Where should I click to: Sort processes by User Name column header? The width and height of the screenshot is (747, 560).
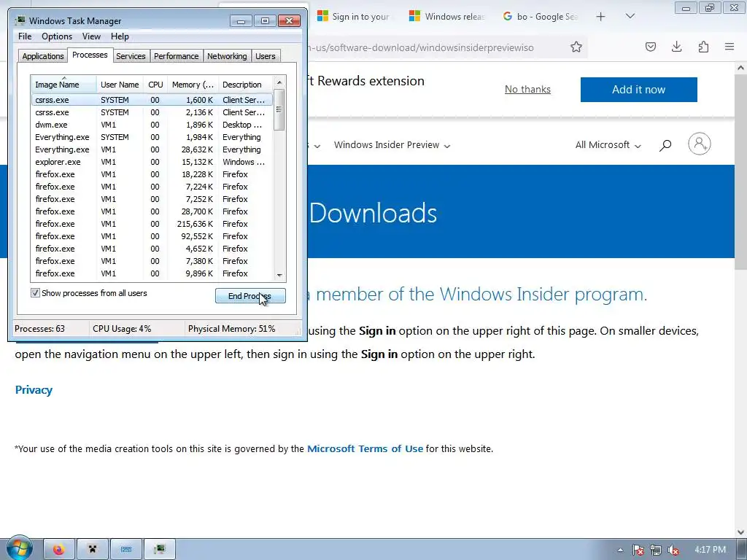pos(120,85)
